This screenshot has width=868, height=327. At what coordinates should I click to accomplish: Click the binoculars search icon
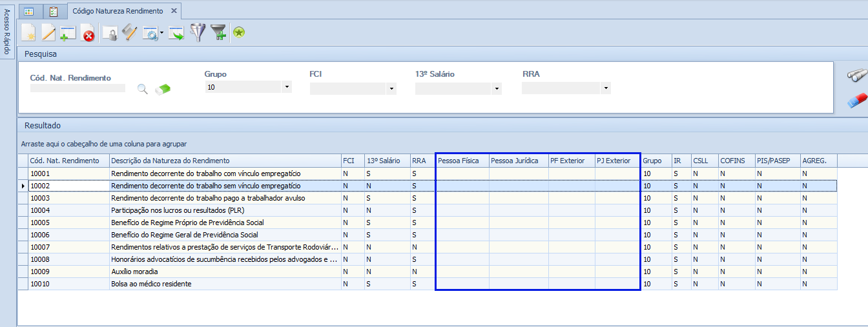point(857,75)
